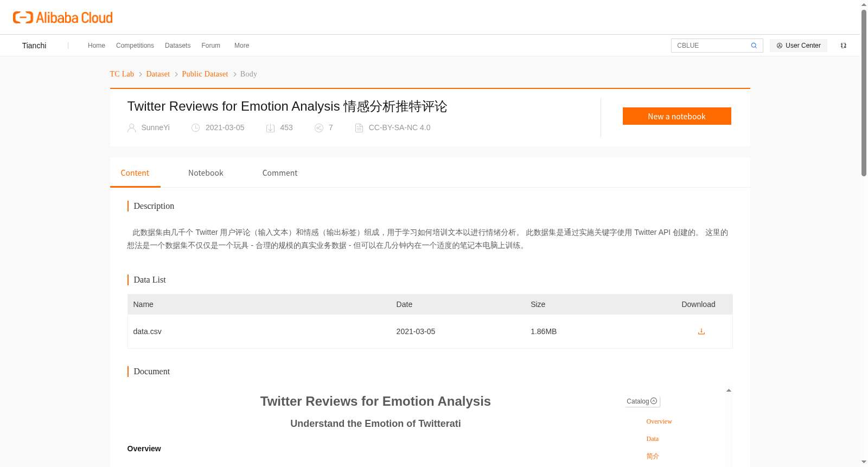Click the fullscreen toggle icon in navbar
868x467 pixels.
pyautogui.click(x=844, y=46)
